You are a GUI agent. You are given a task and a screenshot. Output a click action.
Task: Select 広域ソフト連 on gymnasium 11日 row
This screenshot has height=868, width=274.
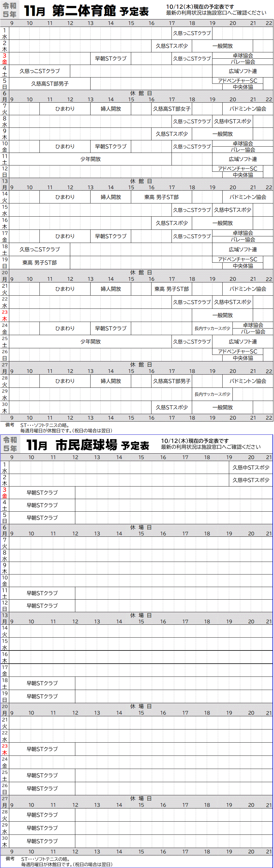click(x=243, y=159)
